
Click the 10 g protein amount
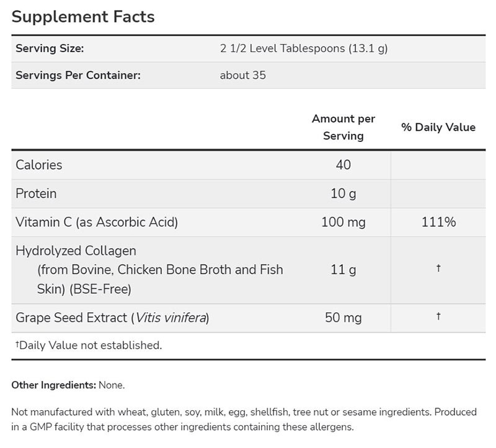(x=343, y=193)
